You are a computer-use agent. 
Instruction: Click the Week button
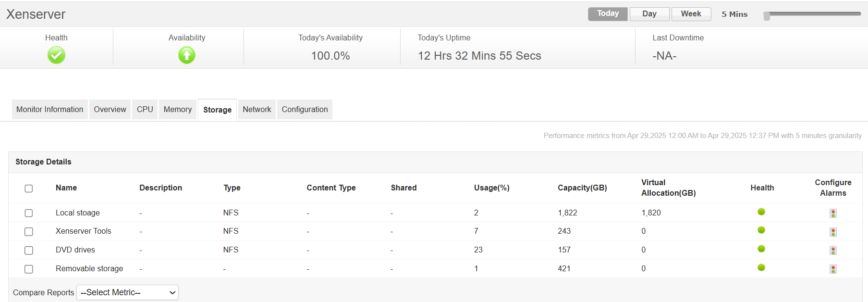[x=691, y=13]
